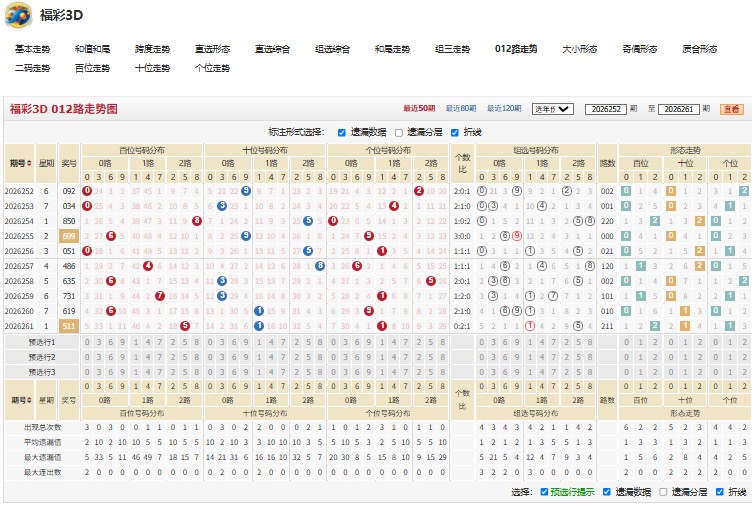Open 二码走势 navigation tab

[x=32, y=68]
